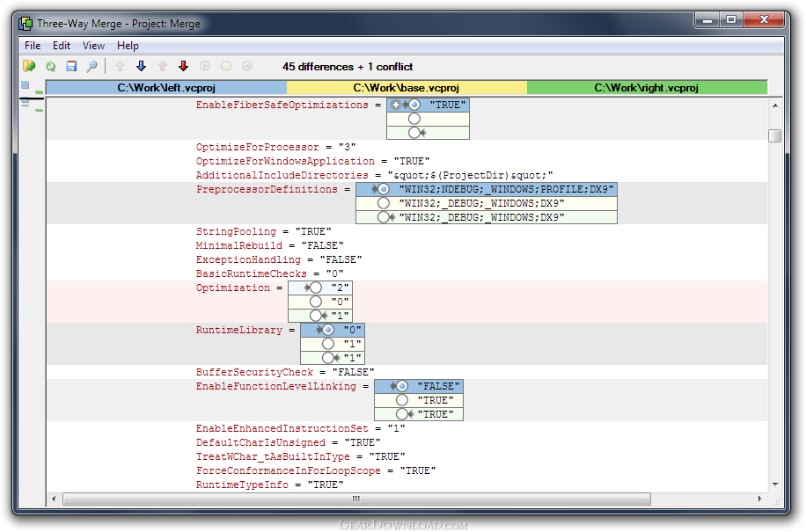Click the Three-Way Merge title bar app icon
The height and width of the screenshot is (532, 806).
coord(26,24)
